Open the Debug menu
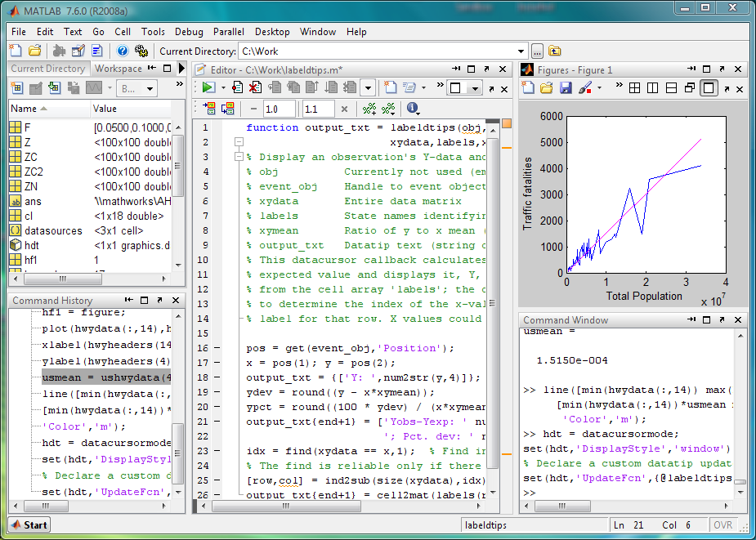 coord(189,32)
